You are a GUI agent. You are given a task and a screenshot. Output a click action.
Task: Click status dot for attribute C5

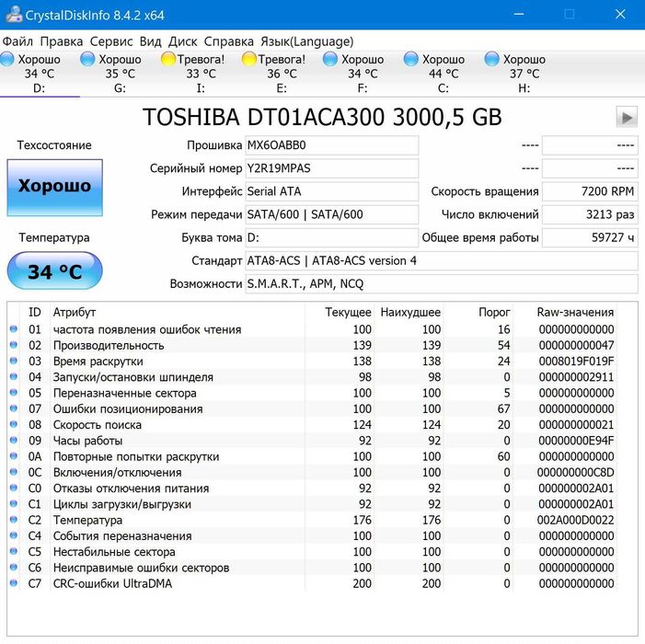(x=14, y=551)
